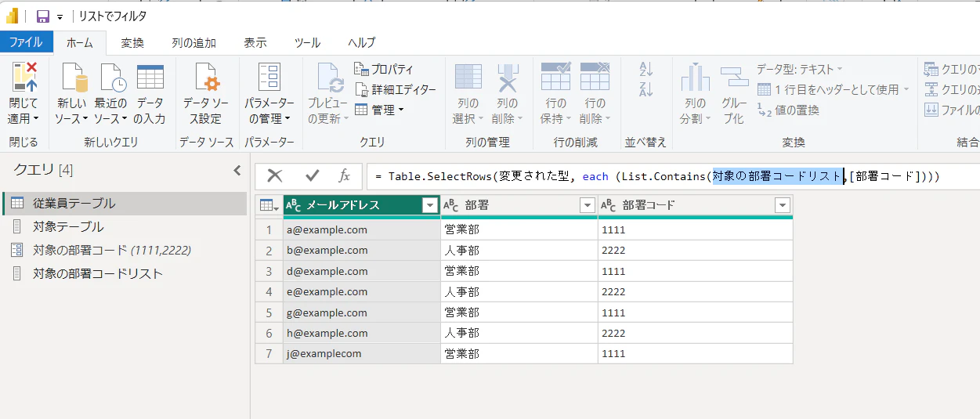This screenshot has width=980, height=419.
Task: Click the Save icon in title bar
Action: (43, 16)
